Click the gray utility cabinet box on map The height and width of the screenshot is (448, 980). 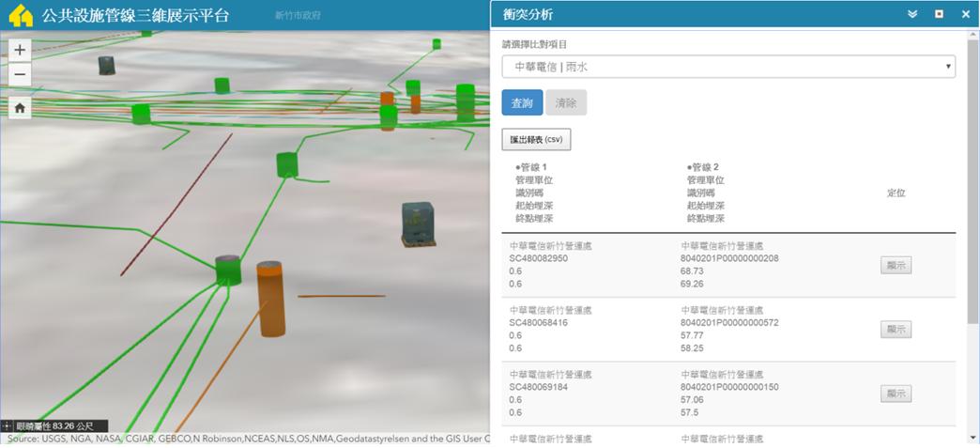pos(418,224)
